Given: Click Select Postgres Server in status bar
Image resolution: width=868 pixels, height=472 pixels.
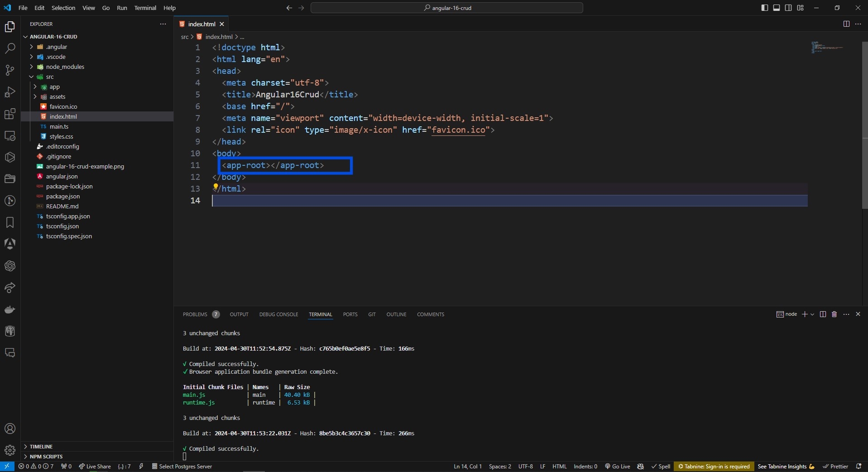Looking at the screenshot, I should [182, 467].
